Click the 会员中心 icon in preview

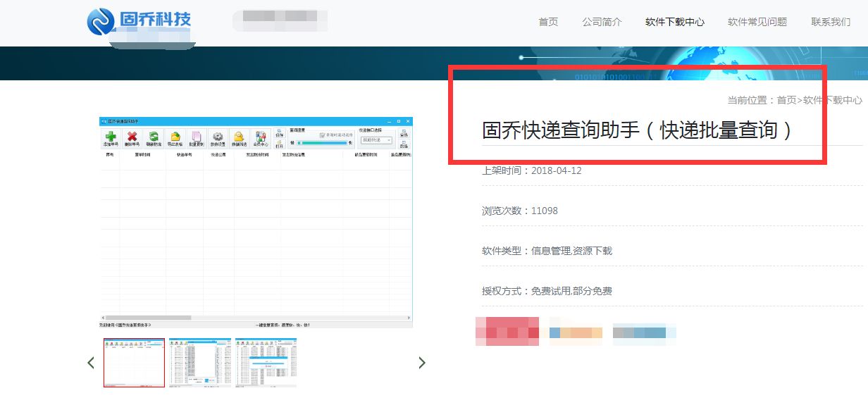point(261,137)
